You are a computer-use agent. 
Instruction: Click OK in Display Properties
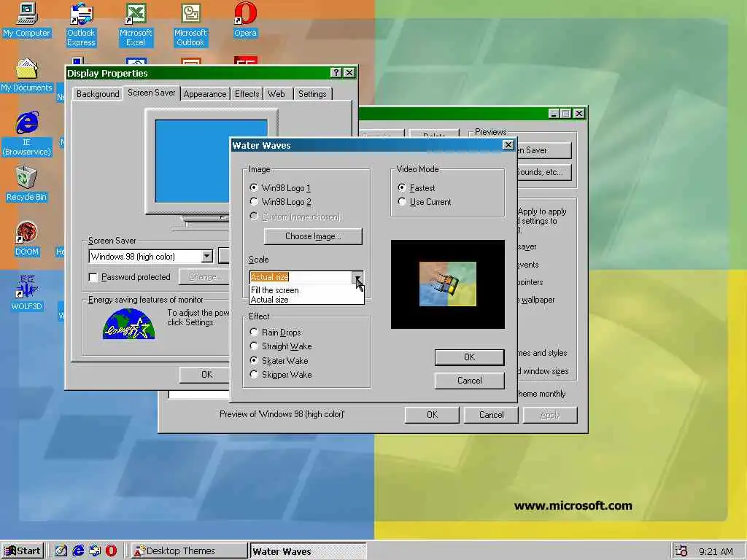205,375
